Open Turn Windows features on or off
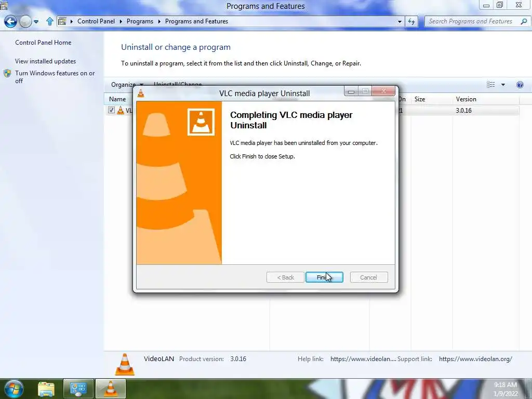This screenshot has width=532, height=399. click(55, 77)
